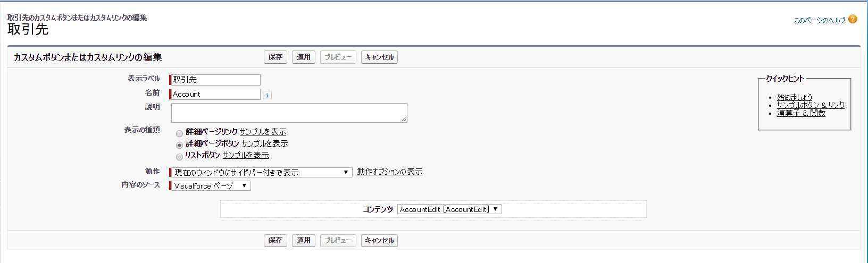868x263 pixels.
Task: Click the top 保存 button
Action: tap(276, 57)
